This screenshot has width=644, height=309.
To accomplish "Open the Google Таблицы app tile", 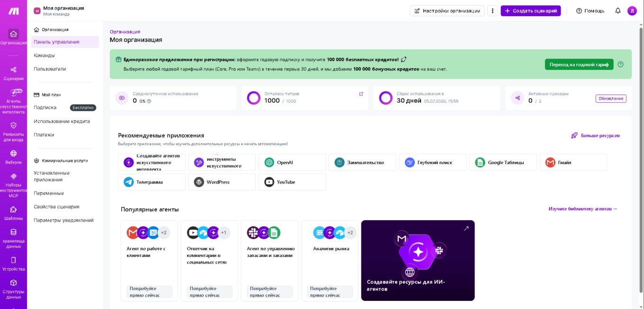I will coord(503,162).
